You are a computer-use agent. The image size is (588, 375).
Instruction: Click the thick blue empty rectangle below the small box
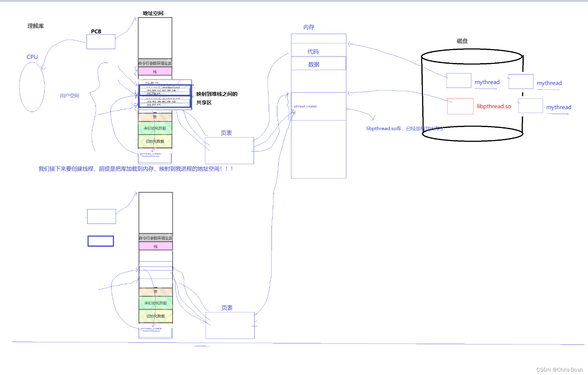101,241
